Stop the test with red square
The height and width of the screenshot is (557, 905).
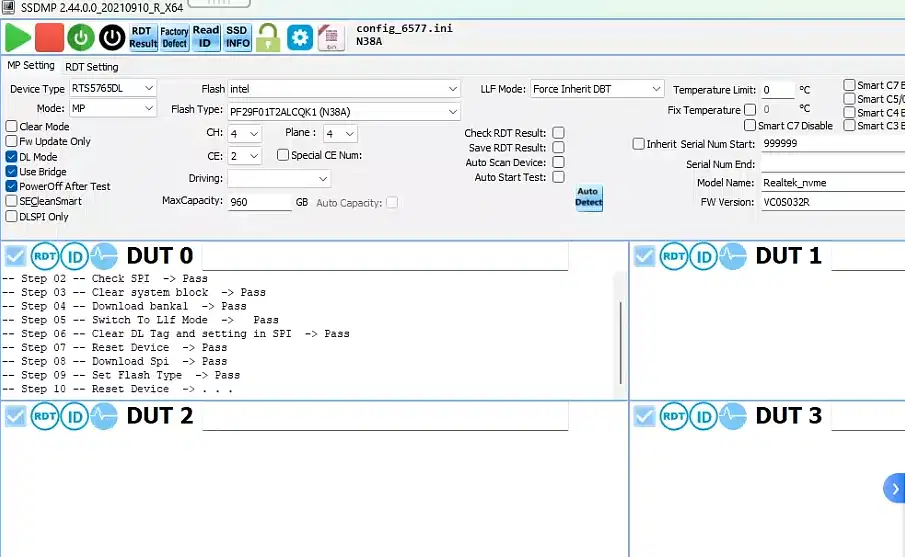click(49, 38)
